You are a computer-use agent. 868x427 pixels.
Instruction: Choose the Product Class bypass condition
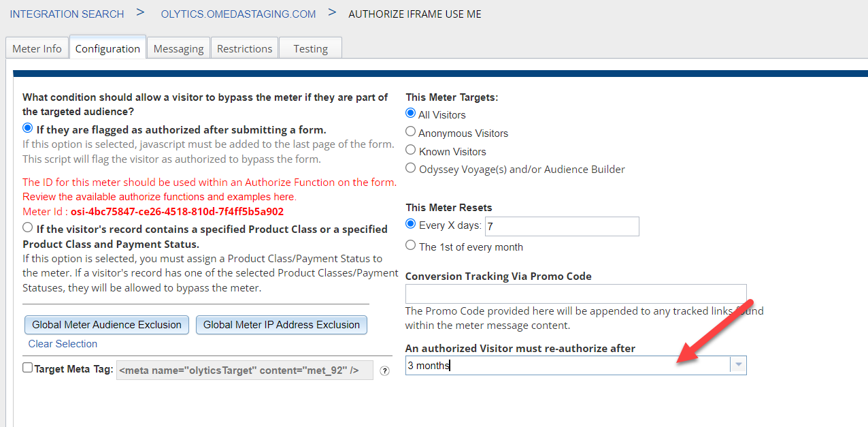point(28,228)
